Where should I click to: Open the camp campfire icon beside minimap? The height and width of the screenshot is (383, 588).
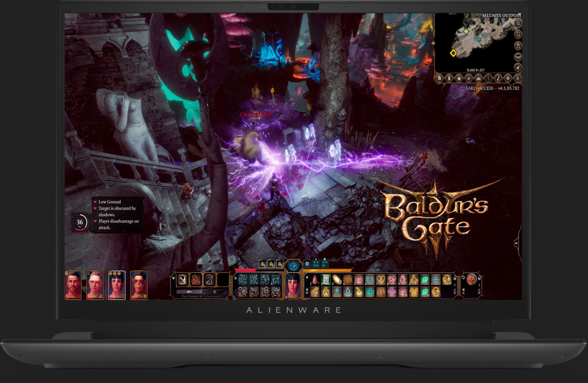(518, 46)
